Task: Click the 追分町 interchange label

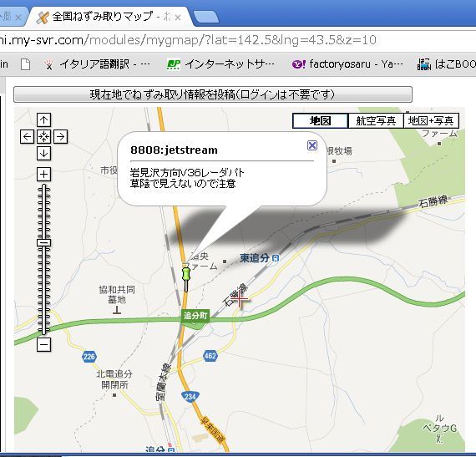Action: click(x=195, y=316)
